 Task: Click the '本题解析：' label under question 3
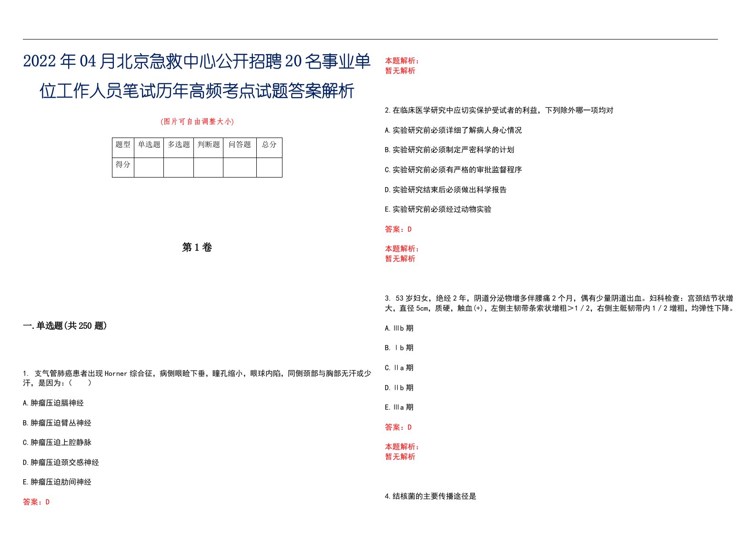(402, 447)
